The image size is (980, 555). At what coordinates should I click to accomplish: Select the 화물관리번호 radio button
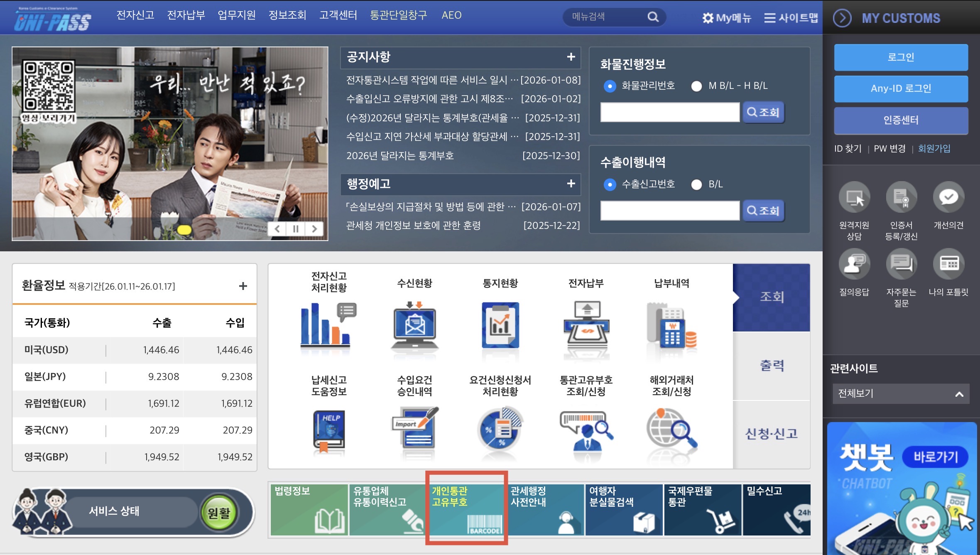coord(610,86)
